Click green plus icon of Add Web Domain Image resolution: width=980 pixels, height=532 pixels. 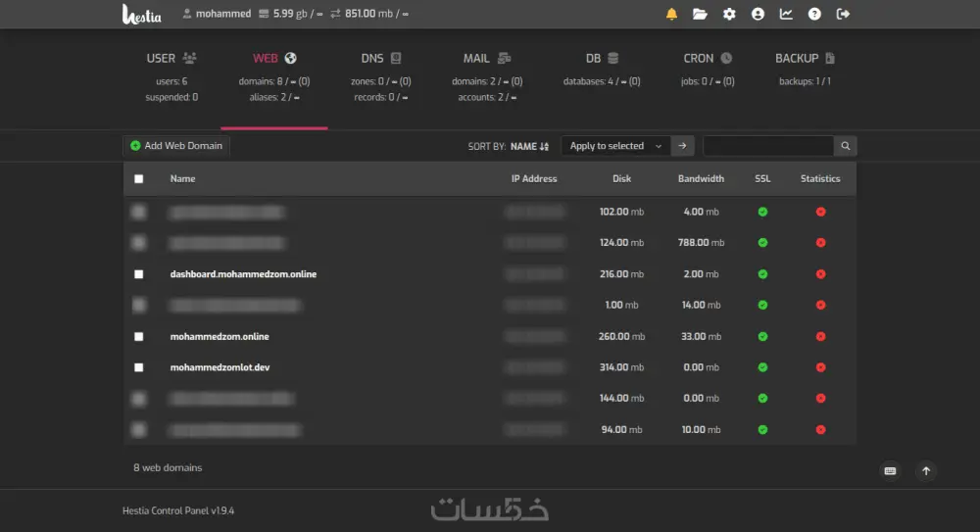135,146
